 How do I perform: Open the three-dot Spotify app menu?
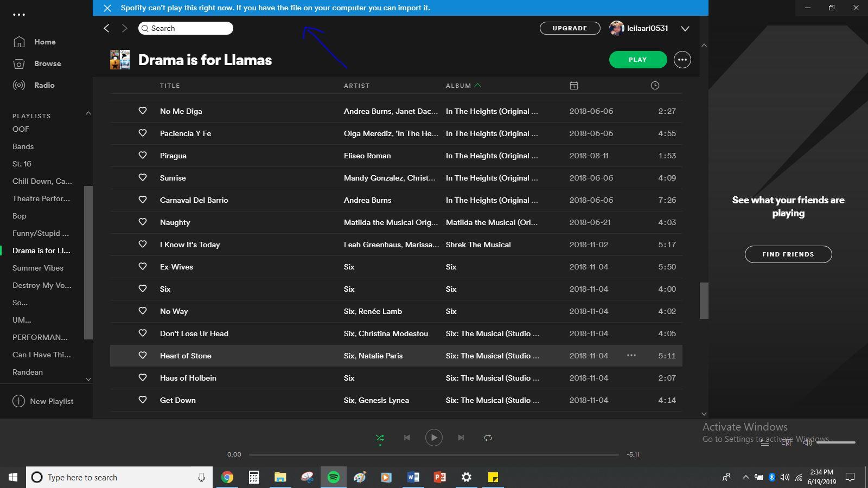pyautogui.click(x=19, y=15)
